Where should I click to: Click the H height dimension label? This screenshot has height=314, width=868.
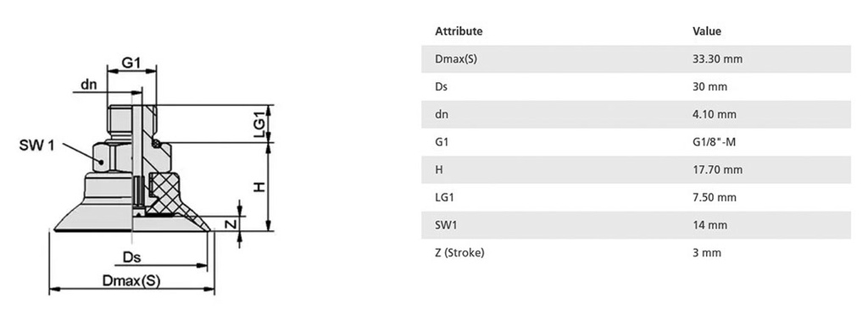coord(259,187)
